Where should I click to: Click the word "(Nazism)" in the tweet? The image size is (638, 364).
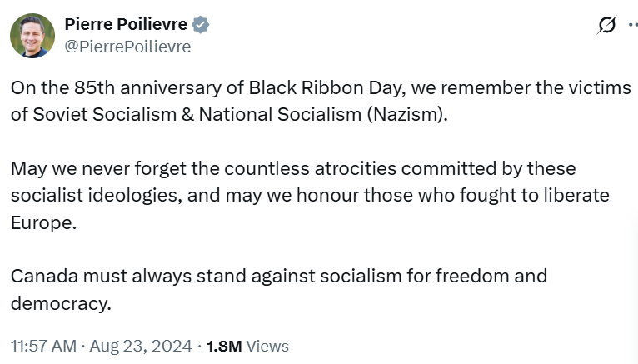(x=407, y=114)
